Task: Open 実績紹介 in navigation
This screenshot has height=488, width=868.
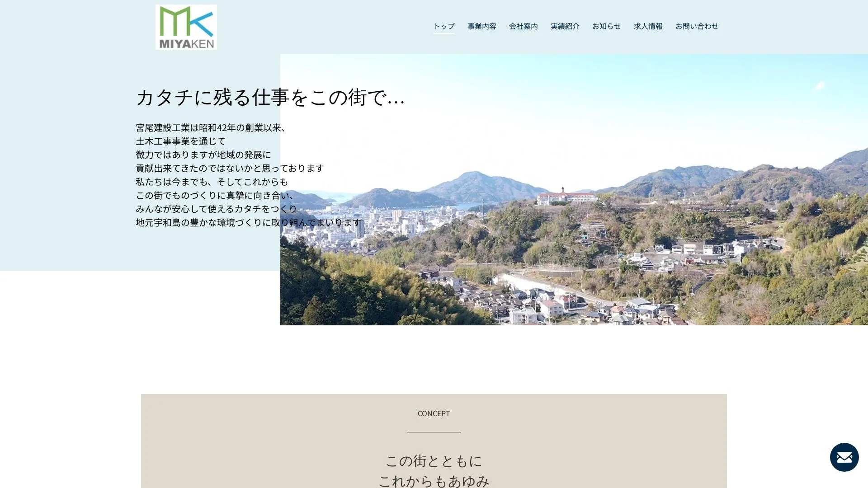Action: click(565, 26)
